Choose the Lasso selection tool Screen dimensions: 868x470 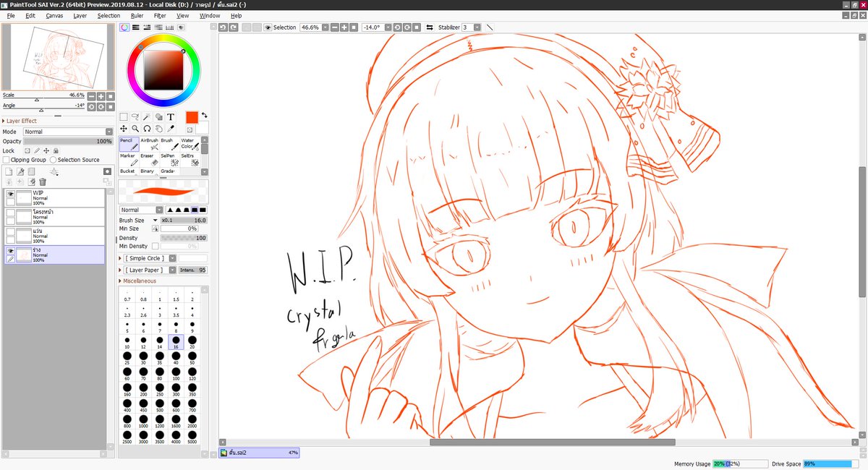(x=135, y=116)
